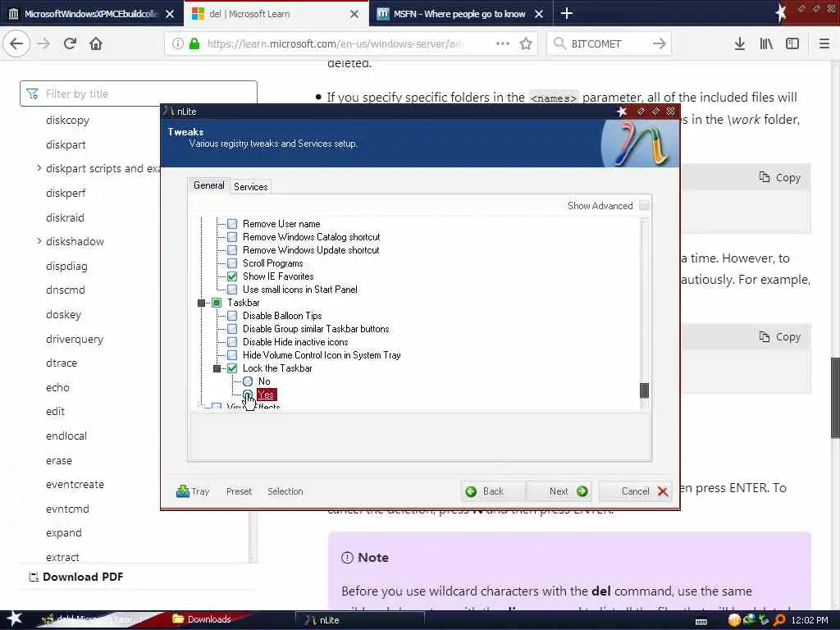840x630 pixels.
Task: Reload the page with the refresh icon
Action: (70, 43)
